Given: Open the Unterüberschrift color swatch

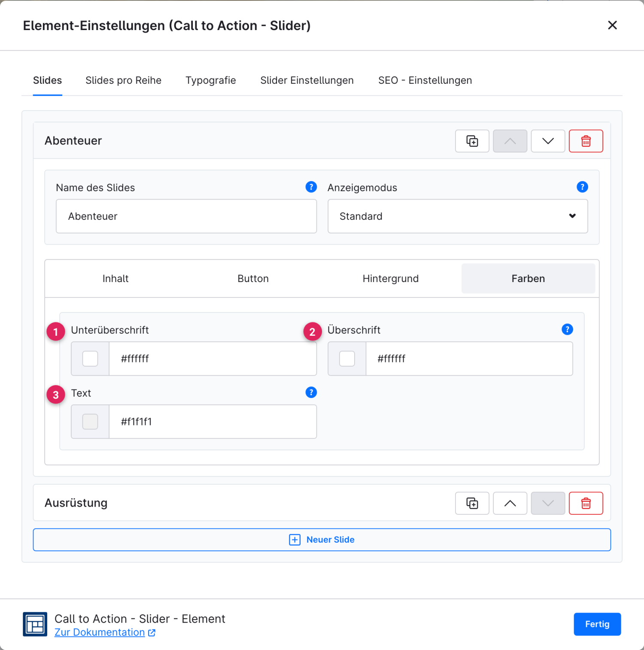Looking at the screenshot, I should [x=90, y=358].
